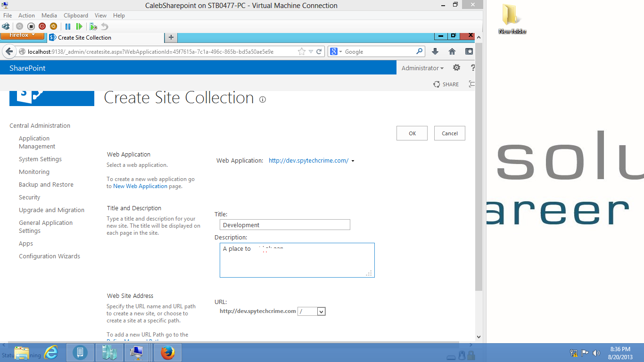The width and height of the screenshot is (644, 362).
Task: Select the Create Site Collection tab
Action: tap(106, 38)
